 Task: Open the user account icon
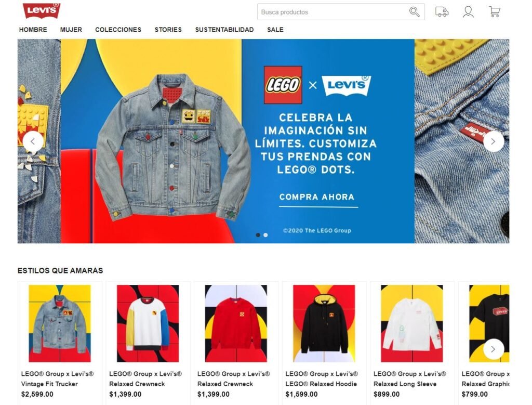pos(468,12)
